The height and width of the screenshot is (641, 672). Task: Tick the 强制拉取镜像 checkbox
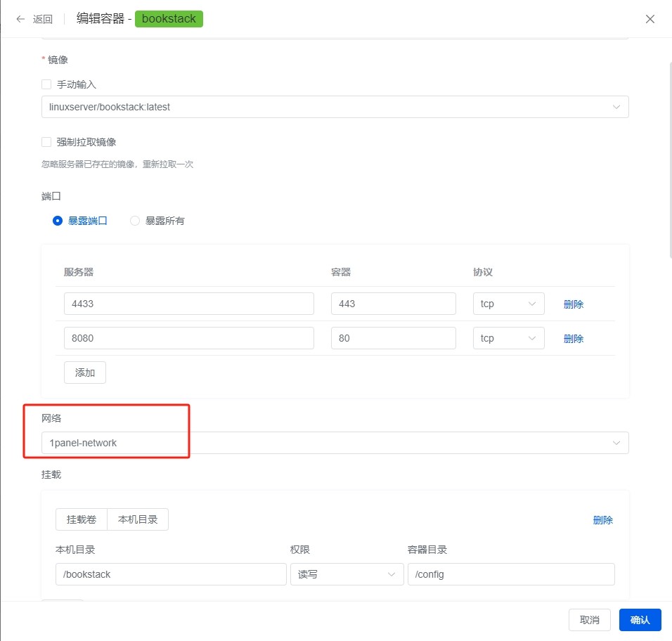[x=46, y=142]
